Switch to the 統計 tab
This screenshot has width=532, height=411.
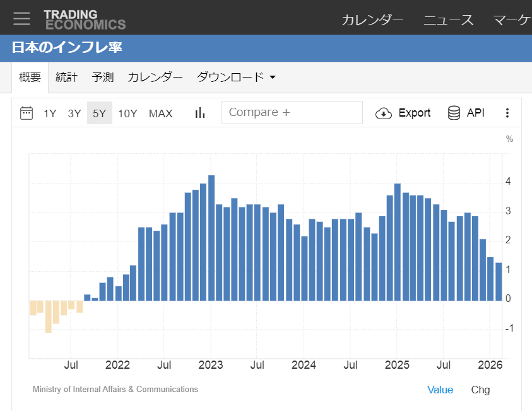(66, 78)
